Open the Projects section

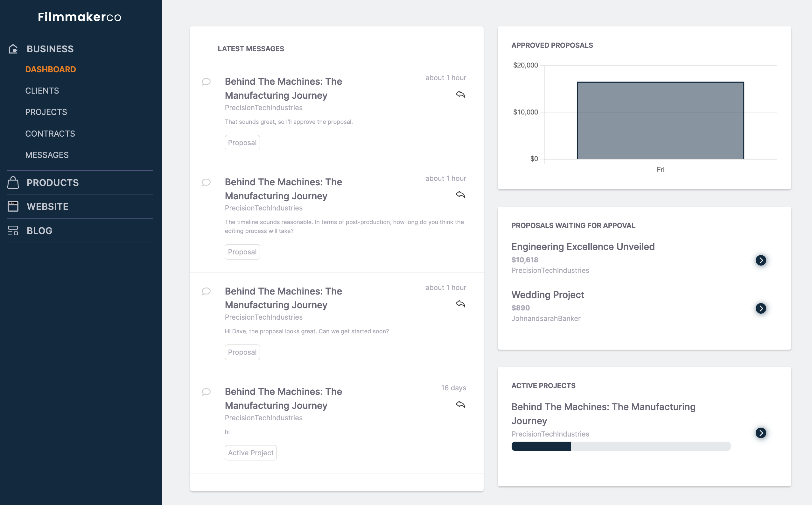tap(46, 112)
